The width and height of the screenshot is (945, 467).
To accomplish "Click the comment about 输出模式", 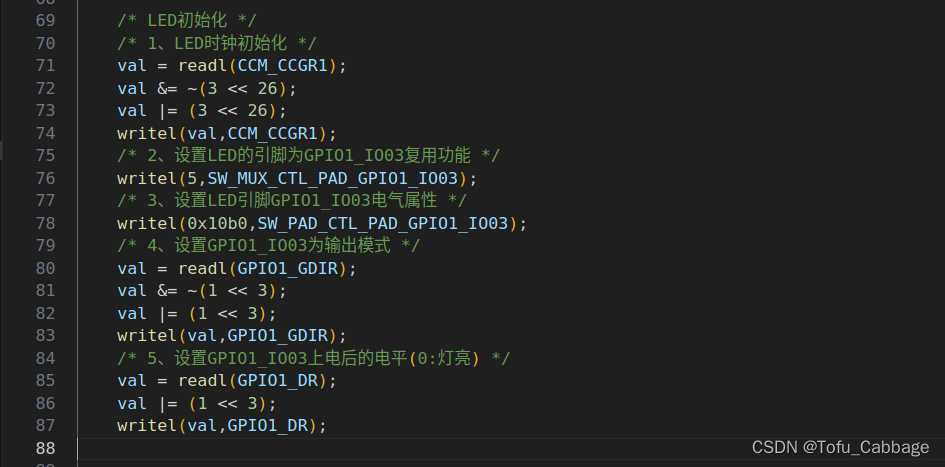I will click(x=268, y=246).
